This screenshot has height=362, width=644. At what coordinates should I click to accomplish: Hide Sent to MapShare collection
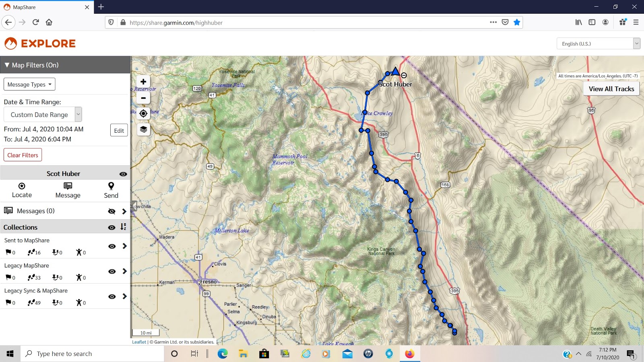(112, 246)
